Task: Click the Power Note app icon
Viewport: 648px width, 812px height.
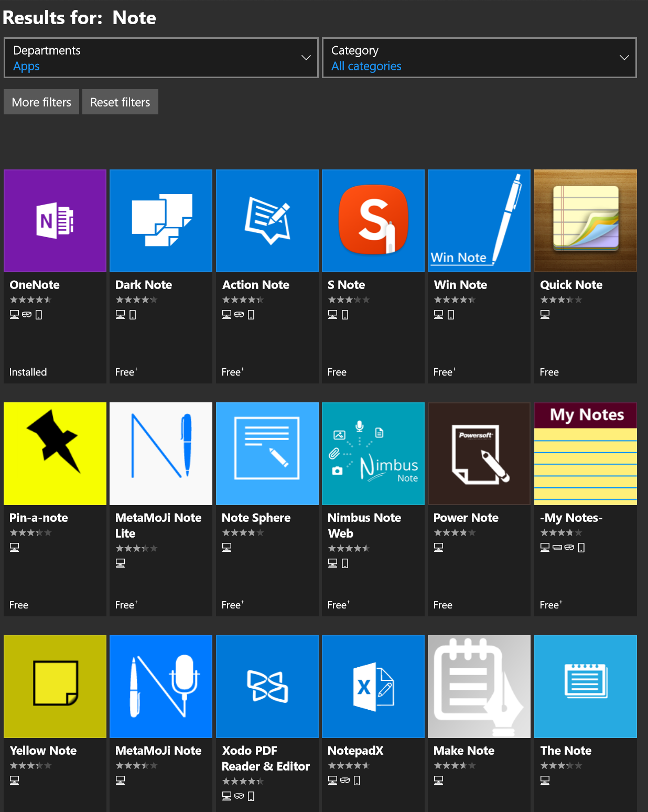Action: [x=478, y=453]
